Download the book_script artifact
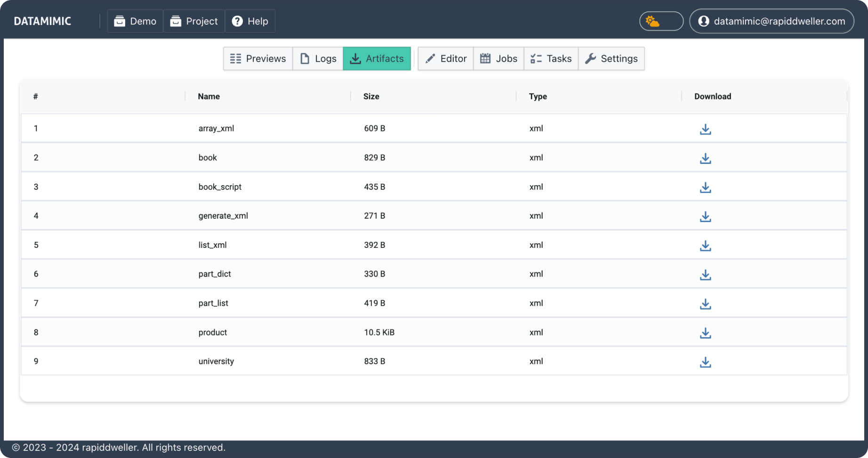Screen dimensions: 868x458 coord(705,187)
